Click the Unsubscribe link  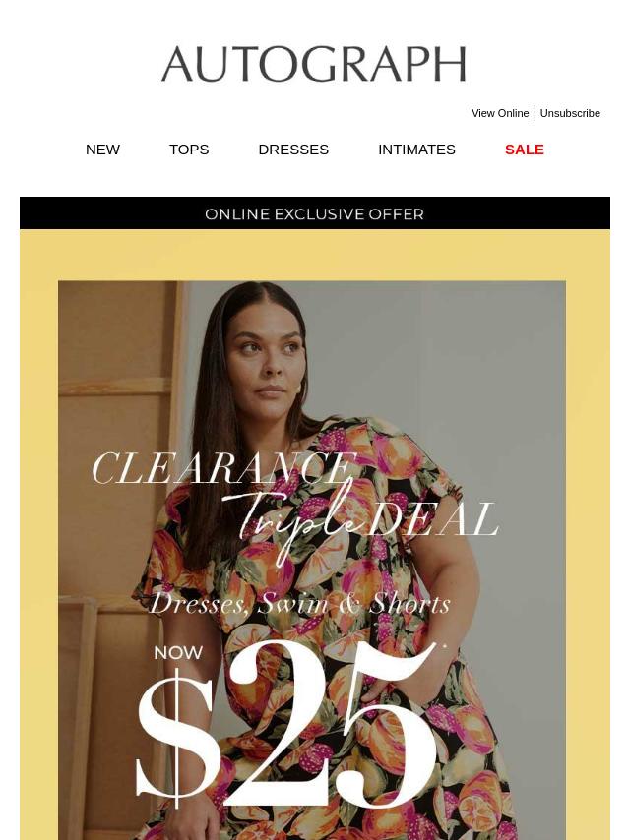tap(570, 113)
